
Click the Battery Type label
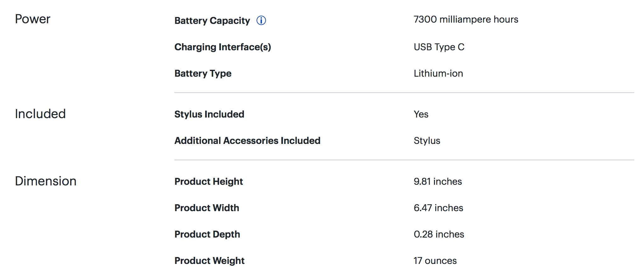point(203,73)
